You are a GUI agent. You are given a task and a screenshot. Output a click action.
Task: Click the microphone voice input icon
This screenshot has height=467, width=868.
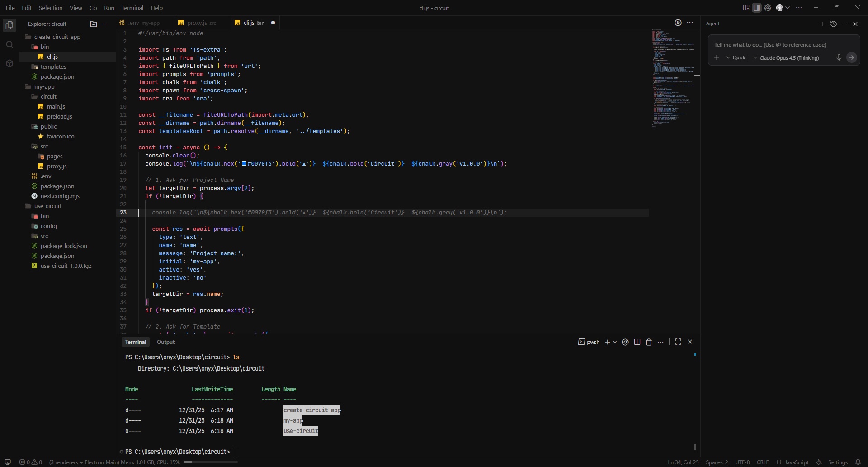[839, 57]
